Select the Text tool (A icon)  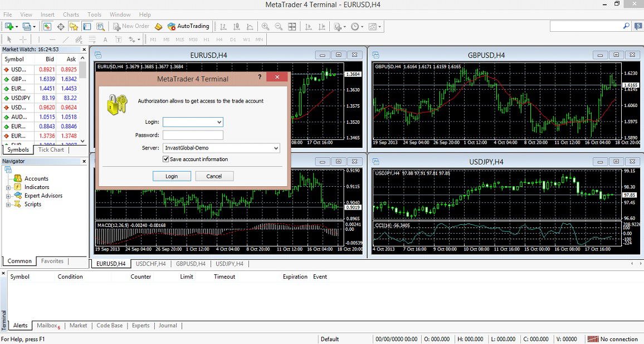[105, 40]
